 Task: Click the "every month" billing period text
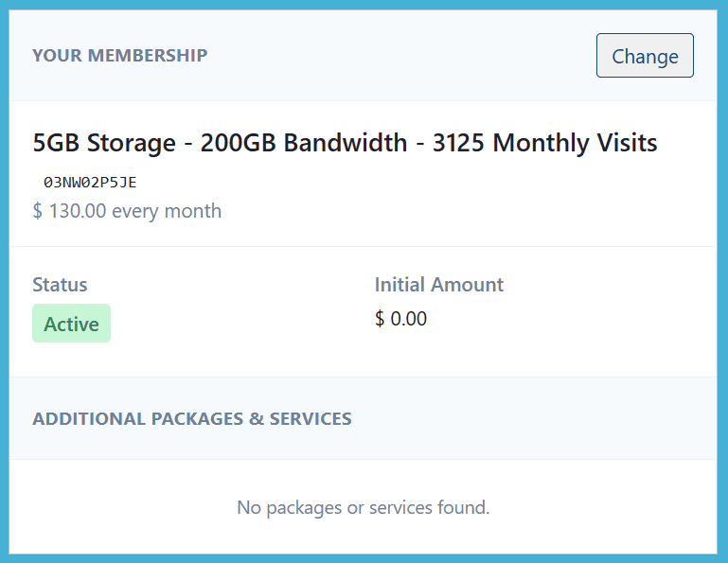click(x=167, y=211)
